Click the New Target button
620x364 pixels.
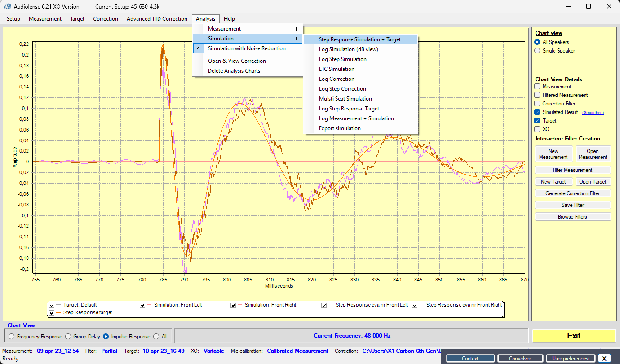point(554,182)
